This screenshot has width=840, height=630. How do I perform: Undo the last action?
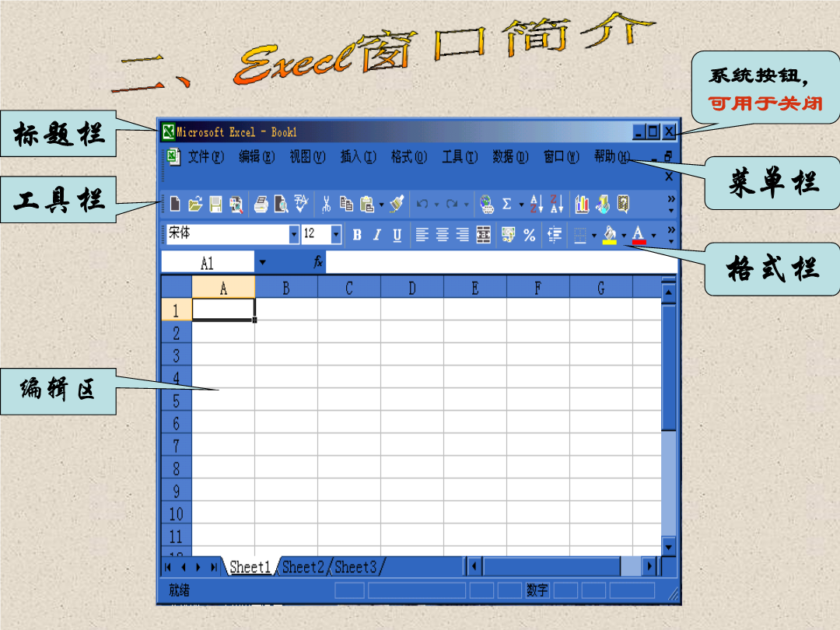[422, 204]
